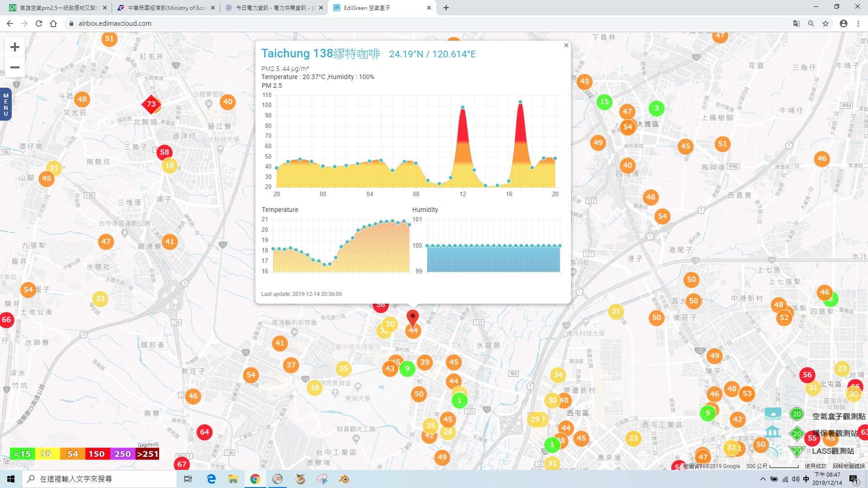This screenshot has height=488, width=868.
Task: Launch Microsoft Edge from the taskbar
Action: click(x=211, y=479)
